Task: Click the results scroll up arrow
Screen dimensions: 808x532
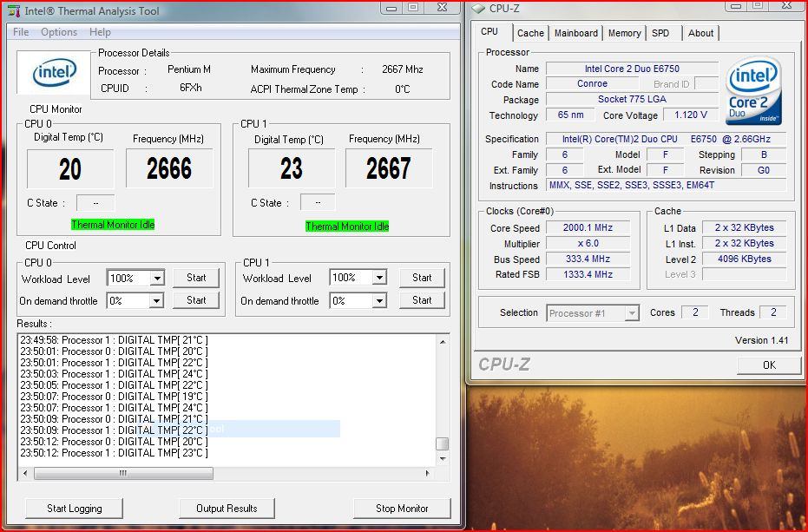Action: 443,341
